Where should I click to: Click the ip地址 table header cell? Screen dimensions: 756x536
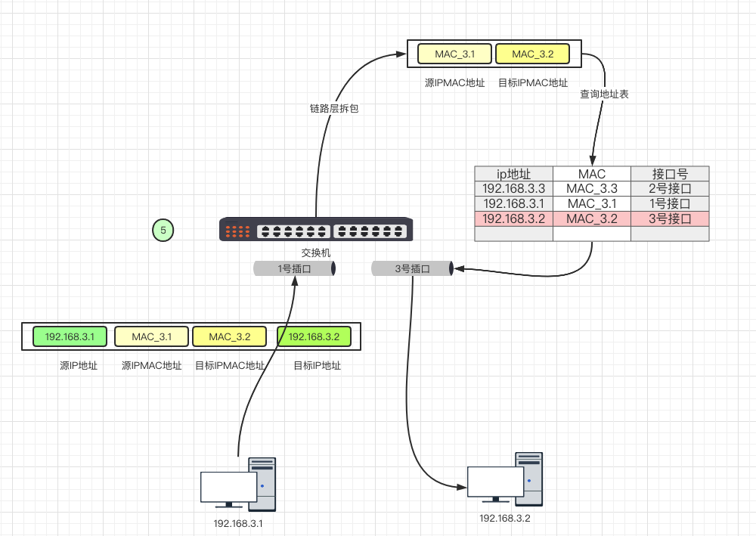[x=513, y=174]
